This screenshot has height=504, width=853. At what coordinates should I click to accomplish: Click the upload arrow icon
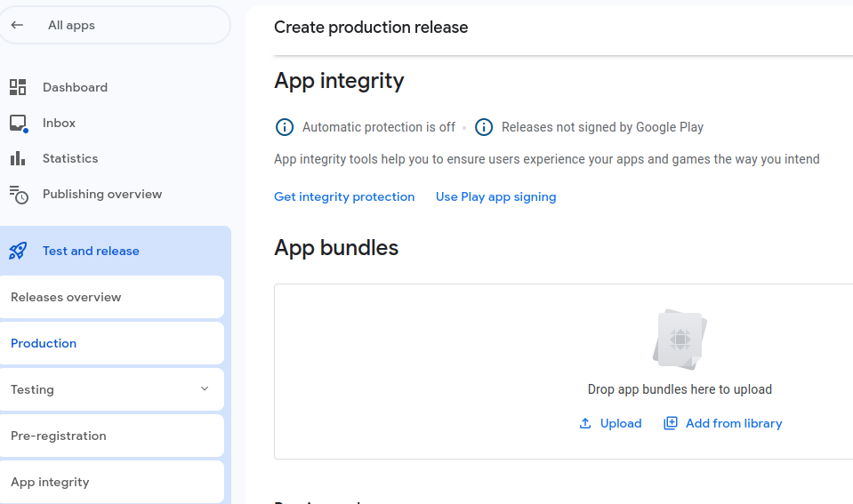[585, 423]
